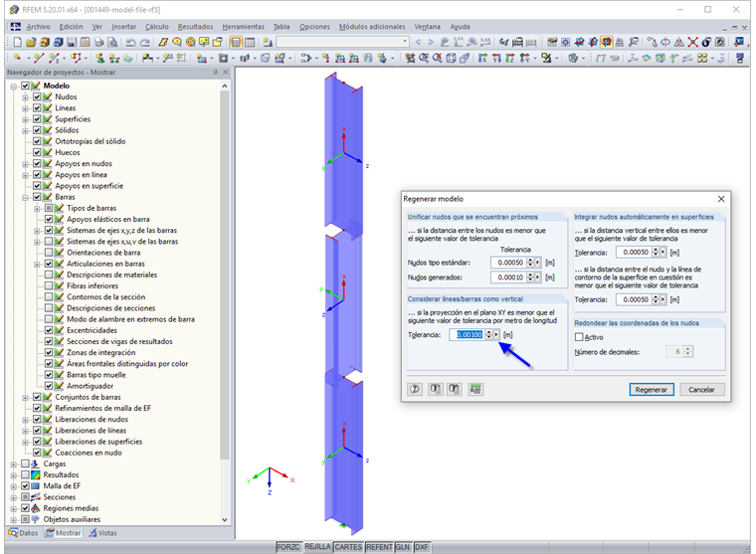Click the help icon in Regenerar dialog

click(415, 389)
